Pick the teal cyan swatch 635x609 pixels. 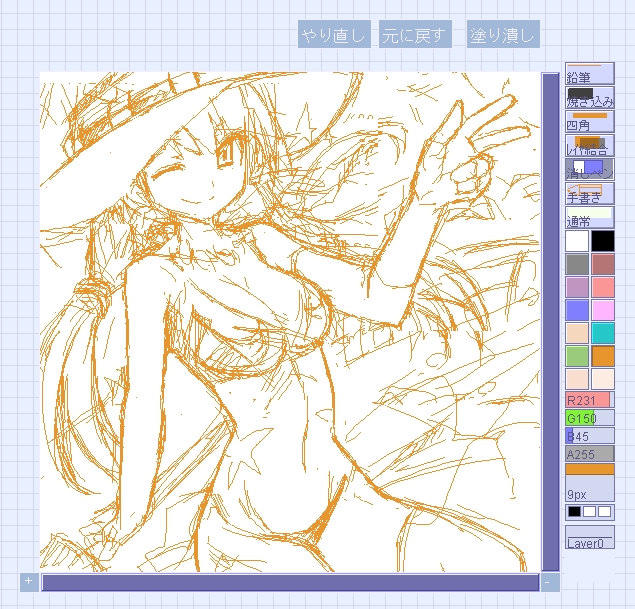[603, 333]
